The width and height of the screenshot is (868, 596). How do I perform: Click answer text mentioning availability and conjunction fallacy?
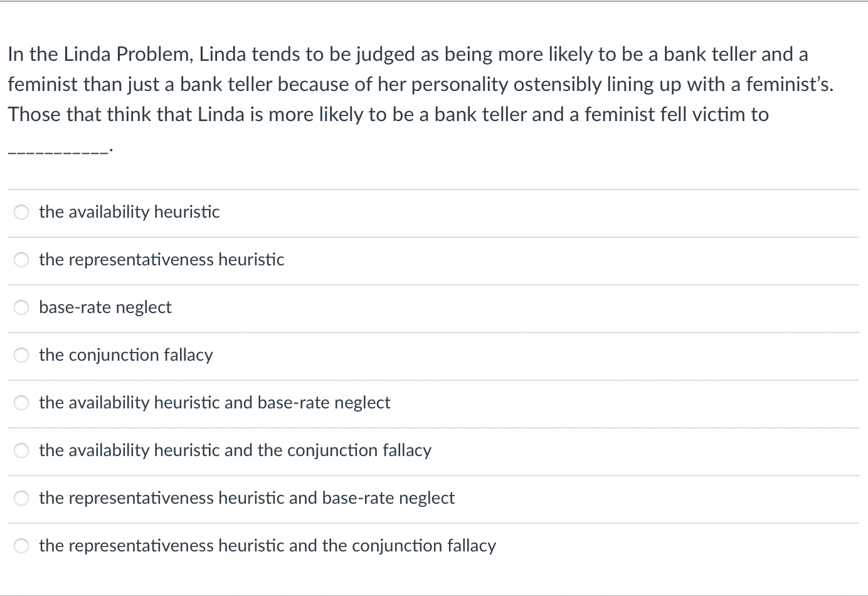pos(235,450)
